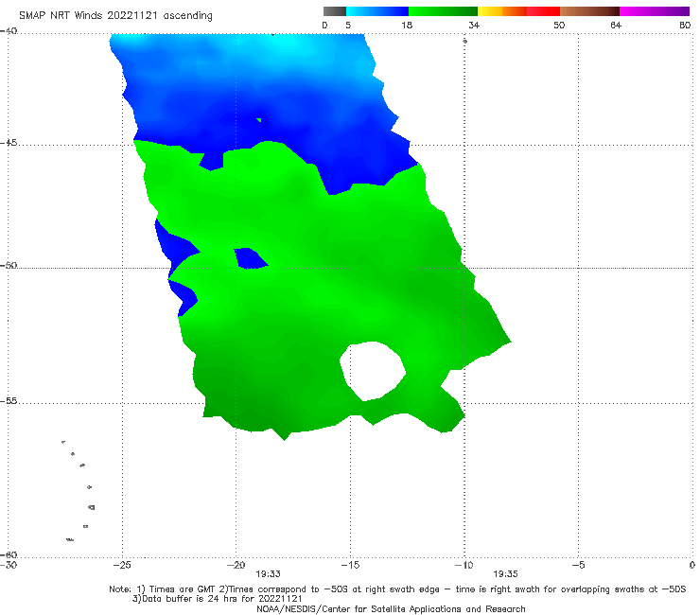Click the green segment of the color bar
The height and width of the screenshot is (615, 700).
pos(443,11)
